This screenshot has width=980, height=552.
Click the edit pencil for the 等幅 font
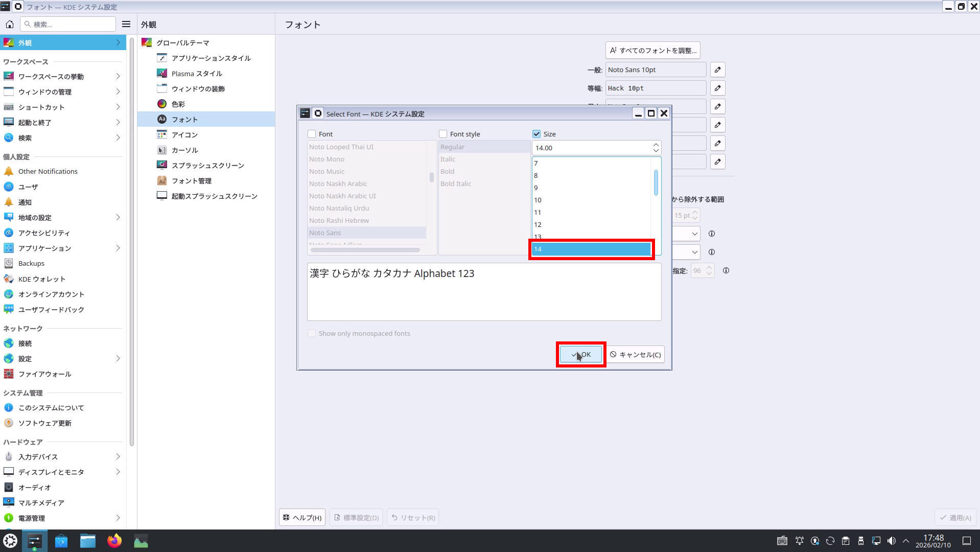click(x=717, y=88)
